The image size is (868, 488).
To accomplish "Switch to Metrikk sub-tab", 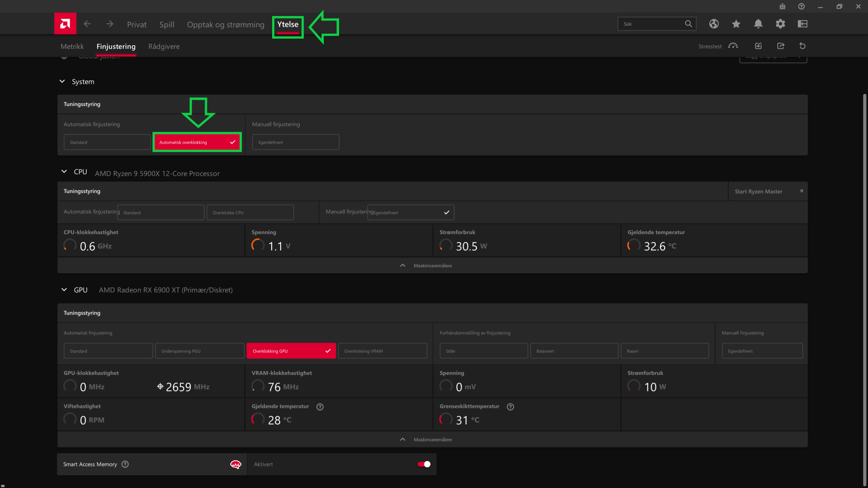I will point(72,46).
